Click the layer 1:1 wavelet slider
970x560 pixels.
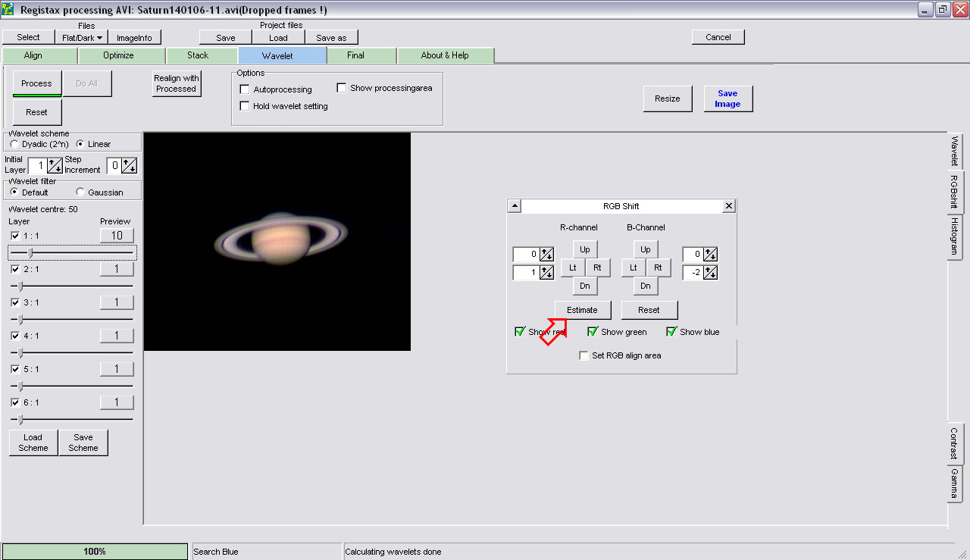73,252
